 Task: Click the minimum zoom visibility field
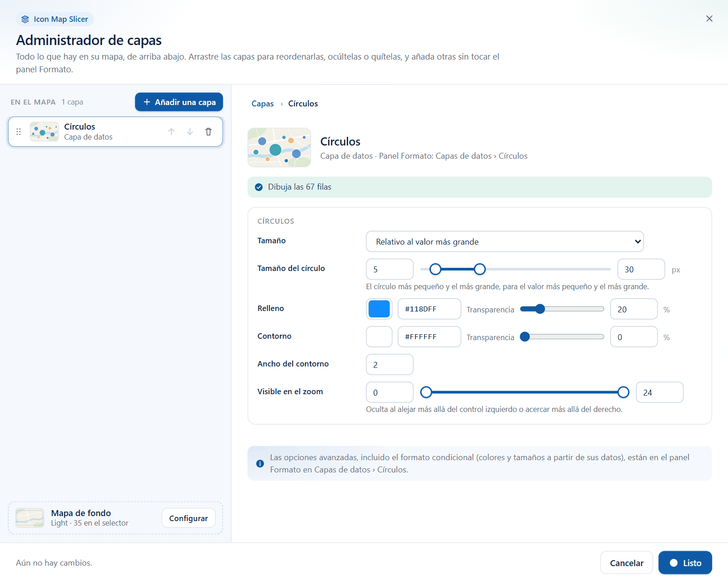pyautogui.click(x=390, y=392)
